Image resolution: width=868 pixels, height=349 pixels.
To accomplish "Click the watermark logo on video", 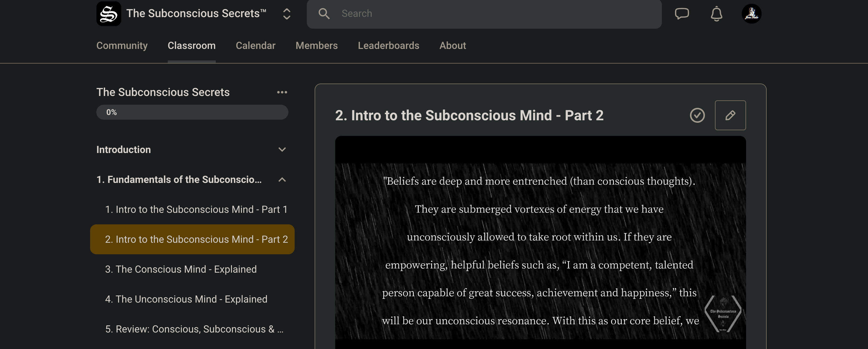I will coord(723,313).
